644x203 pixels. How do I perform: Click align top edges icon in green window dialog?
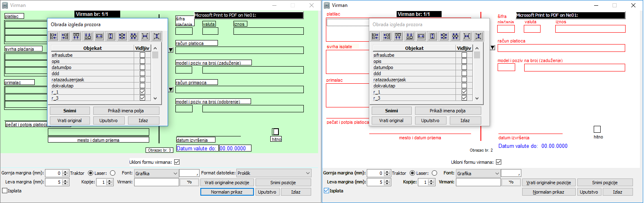pyautogui.click(x=76, y=36)
